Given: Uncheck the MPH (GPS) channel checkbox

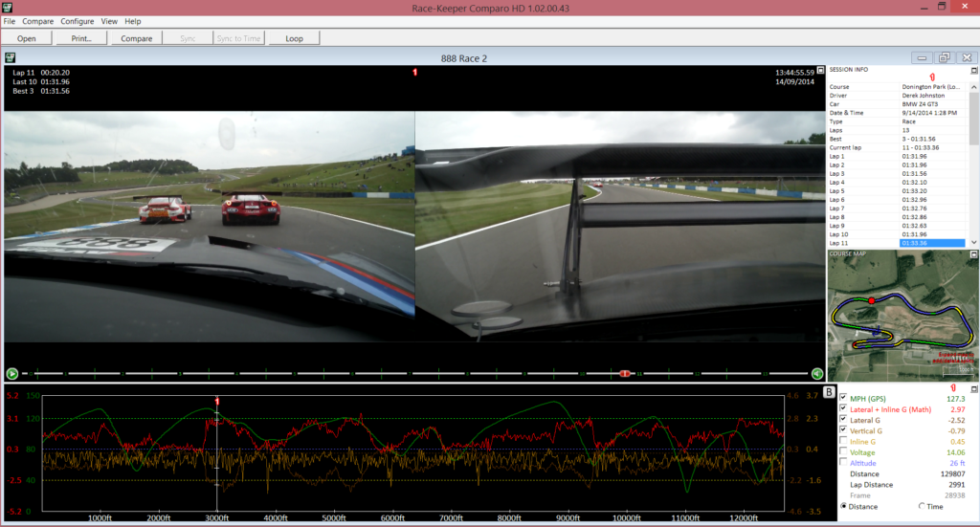Looking at the screenshot, I should (843, 398).
